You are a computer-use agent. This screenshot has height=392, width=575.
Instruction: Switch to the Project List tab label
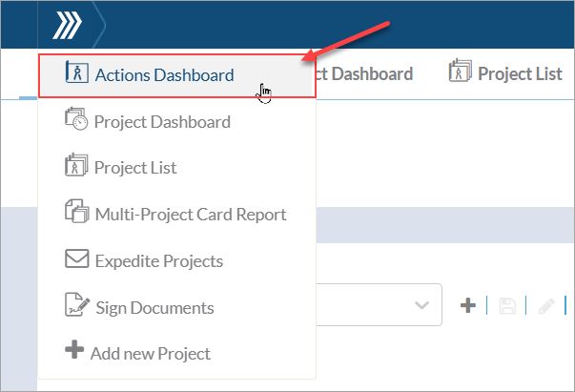click(520, 73)
